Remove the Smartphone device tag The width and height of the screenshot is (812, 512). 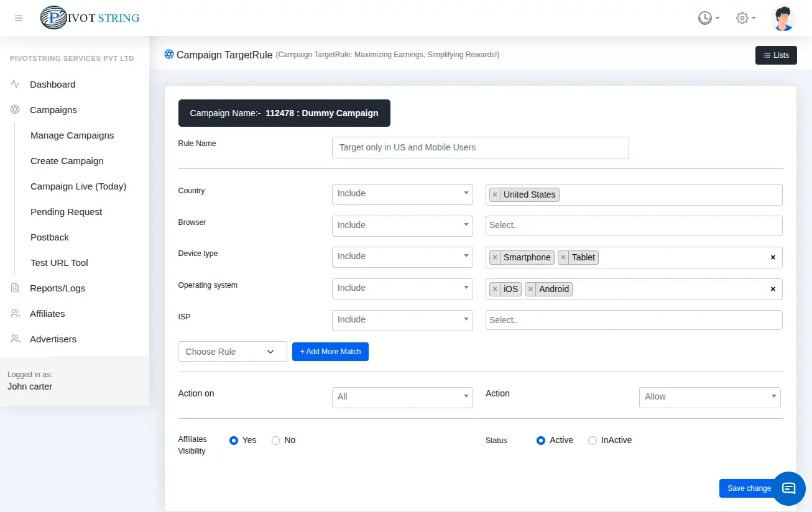tap(495, 257)
